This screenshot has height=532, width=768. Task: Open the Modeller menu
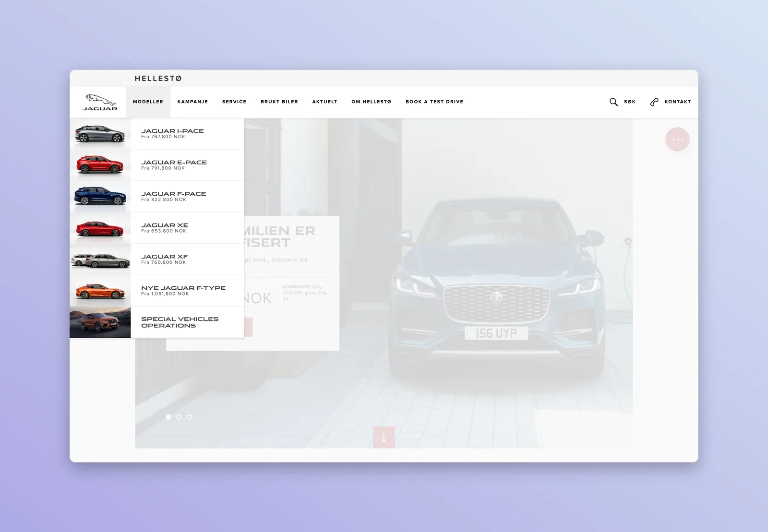[x=148, y=102]
